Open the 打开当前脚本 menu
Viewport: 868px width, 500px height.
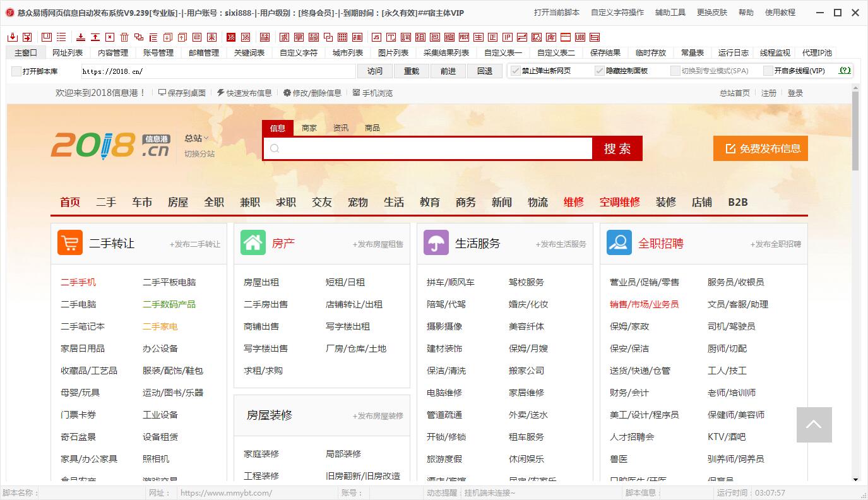pyautogui.click(x=556, y=13)
